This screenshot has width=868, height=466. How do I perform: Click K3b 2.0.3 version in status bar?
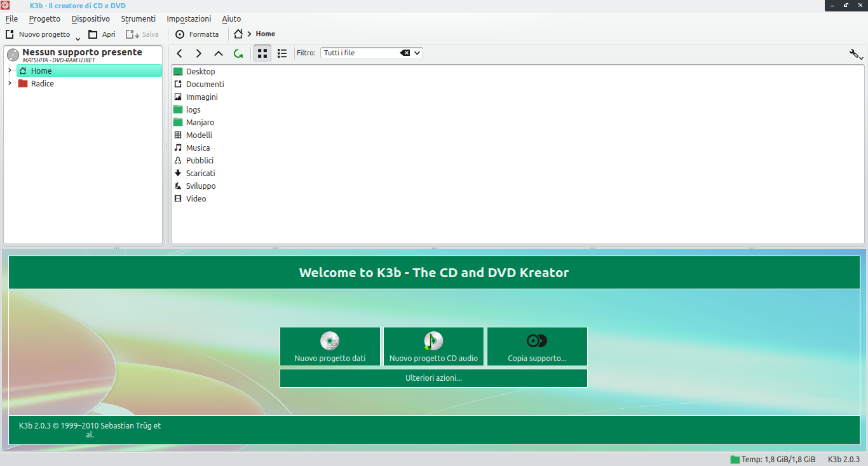[844, 459]
